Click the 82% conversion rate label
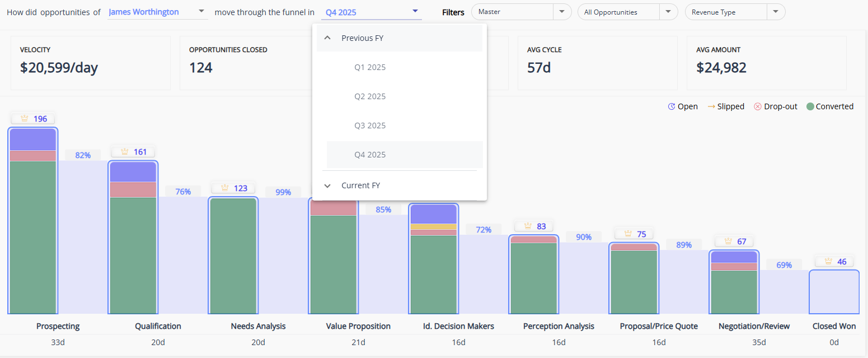The image size is (868, 358). point(83,155)
